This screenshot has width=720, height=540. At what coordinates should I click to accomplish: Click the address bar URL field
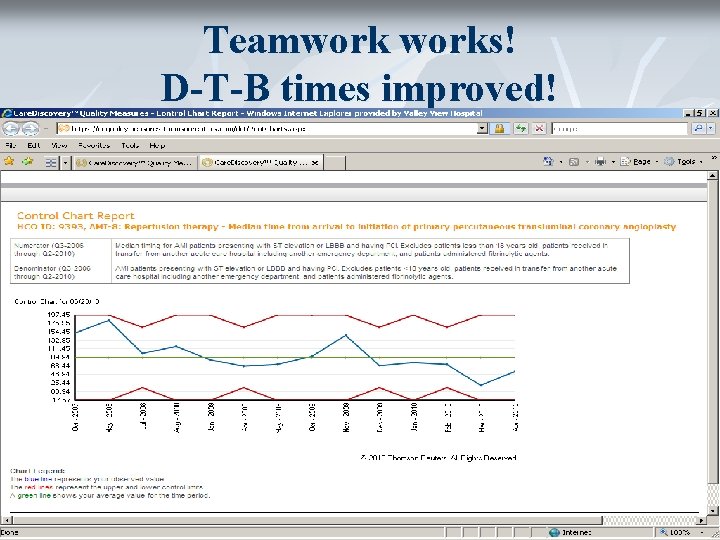pos(268,129)
